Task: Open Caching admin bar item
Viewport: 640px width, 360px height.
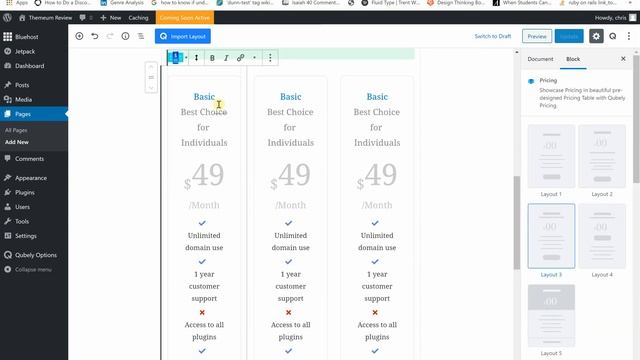Action: click(138, 18)
